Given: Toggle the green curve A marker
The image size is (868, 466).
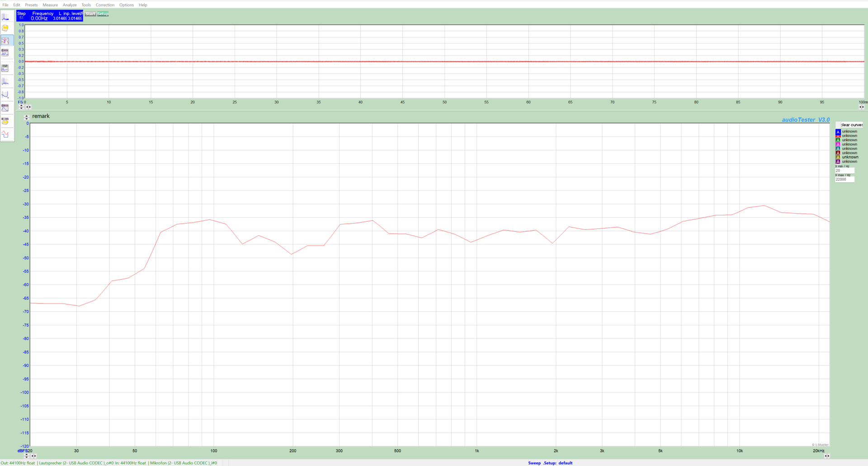Looking at the screenshot, I should (838, 140).
